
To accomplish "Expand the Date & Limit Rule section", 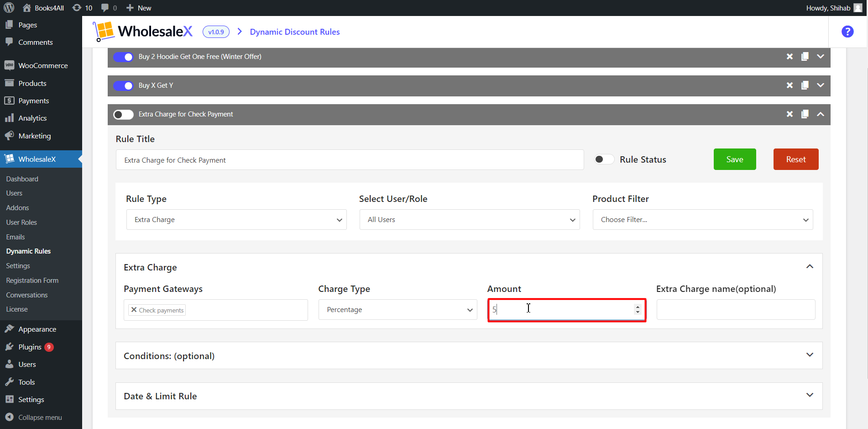I will 810,395.
